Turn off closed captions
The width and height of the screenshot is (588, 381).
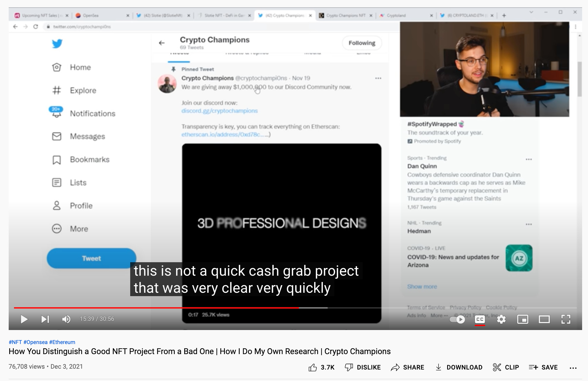pyautogui.click(x=480, y=319)
